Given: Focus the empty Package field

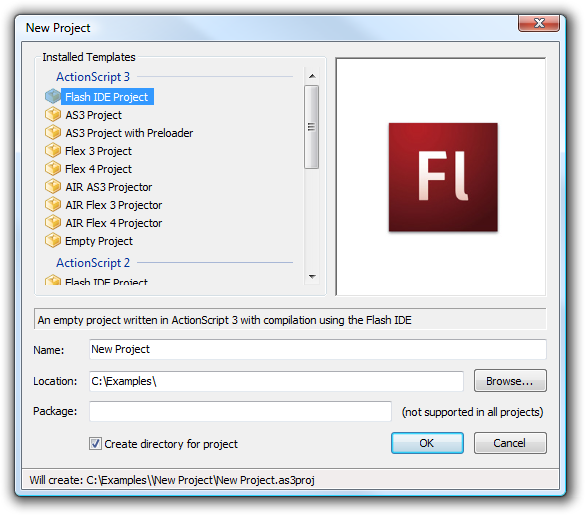Looking at the screenshot, I should pos(240,411).
